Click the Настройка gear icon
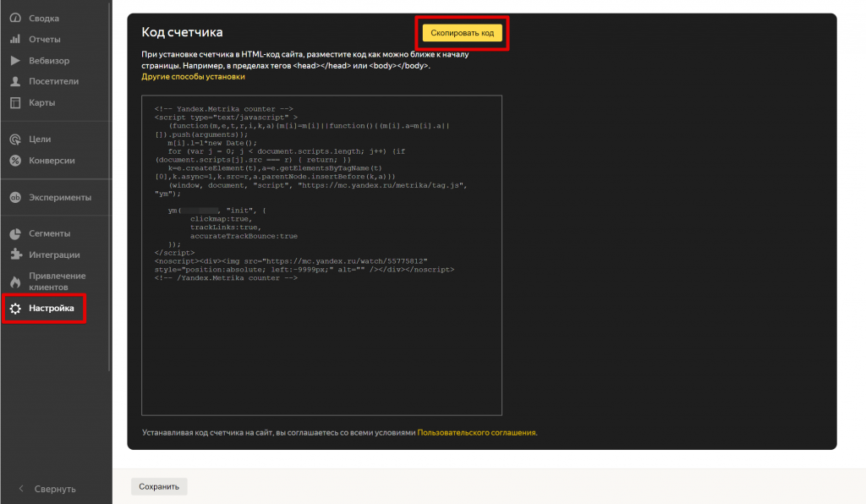The height and width of the screenshot is (504, 866). click(x=15, y=309)
